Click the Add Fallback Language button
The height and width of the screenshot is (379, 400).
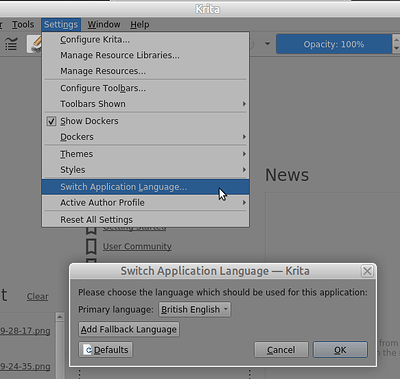pyautogui.click(x=129, y=329)
